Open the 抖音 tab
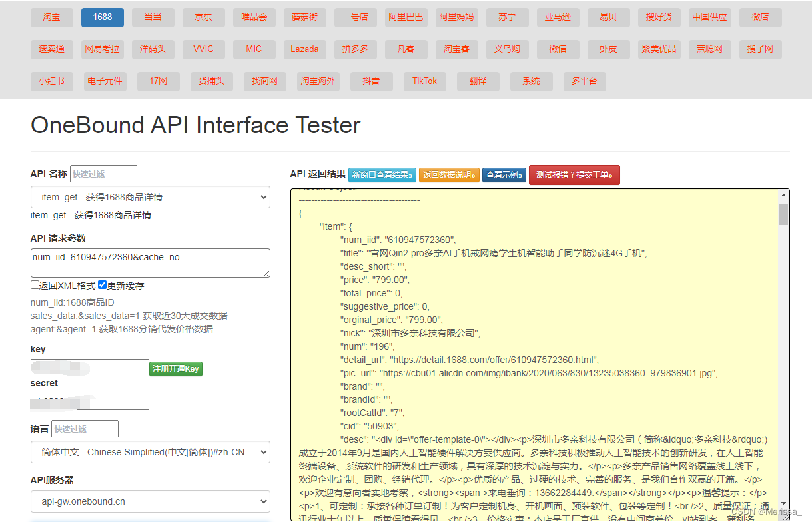The image size is (812, 522). pyautogui.click(x=371, y=81)
